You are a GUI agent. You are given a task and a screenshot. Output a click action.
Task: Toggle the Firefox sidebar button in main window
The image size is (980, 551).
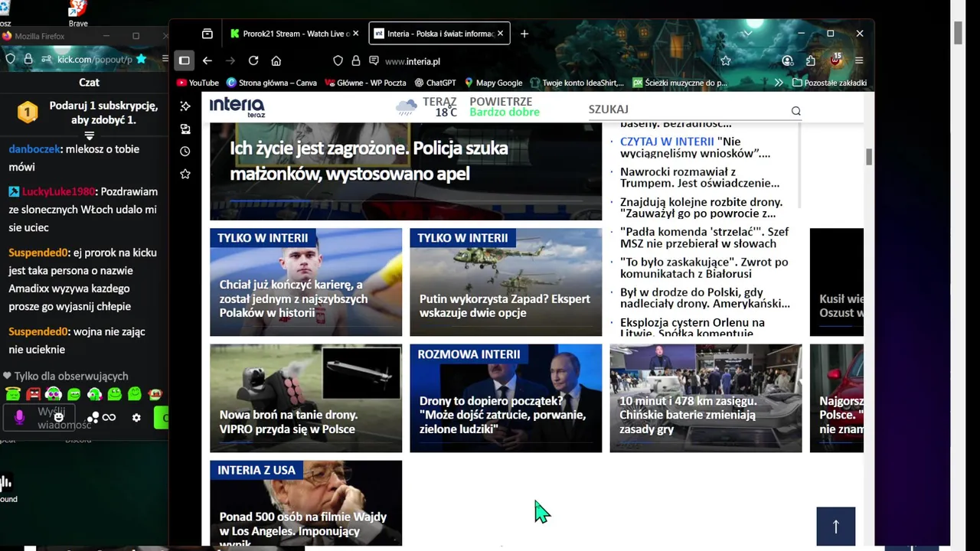(185, 60)
